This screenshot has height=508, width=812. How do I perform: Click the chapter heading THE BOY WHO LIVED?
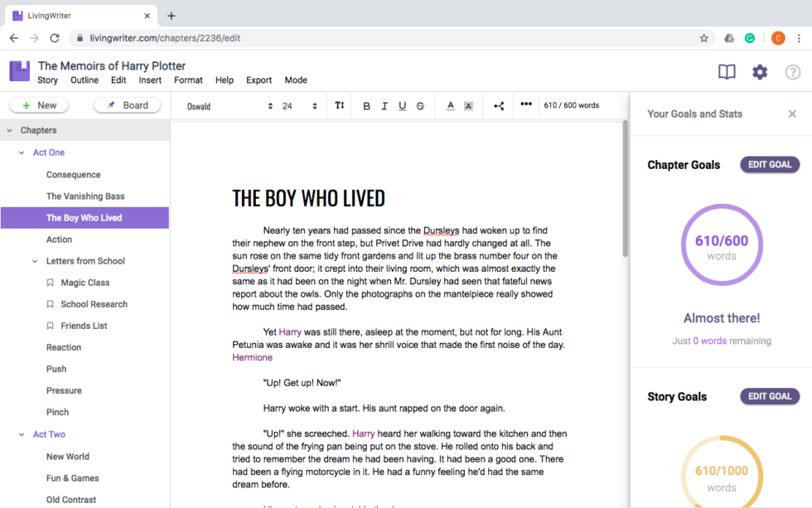(x=308, y=198)
